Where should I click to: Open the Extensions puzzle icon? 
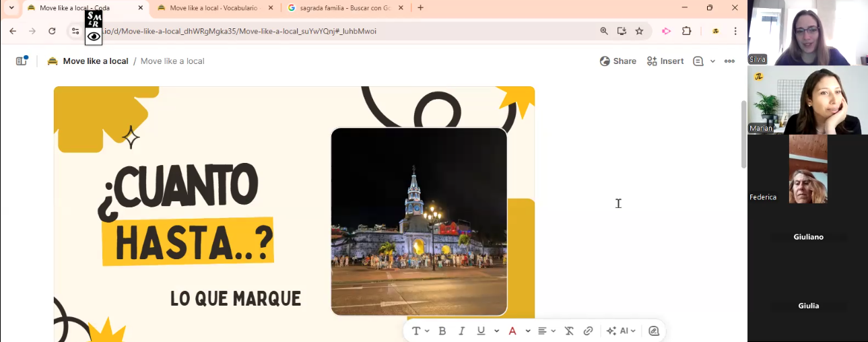(x=687, y=31)
